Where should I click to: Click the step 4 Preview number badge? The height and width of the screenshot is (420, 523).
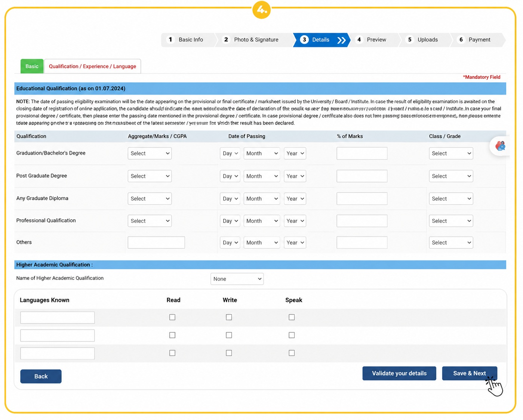[x=359, y=40]
